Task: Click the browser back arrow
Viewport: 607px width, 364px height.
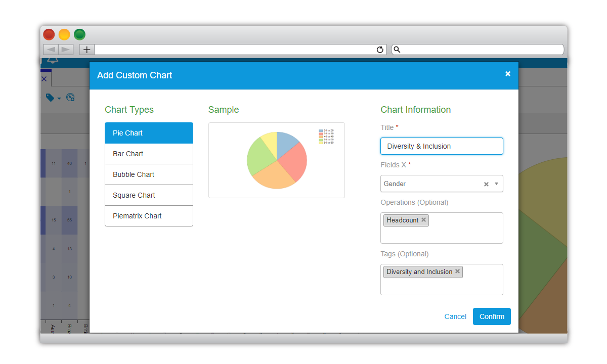Action: [x=51, y=50]
